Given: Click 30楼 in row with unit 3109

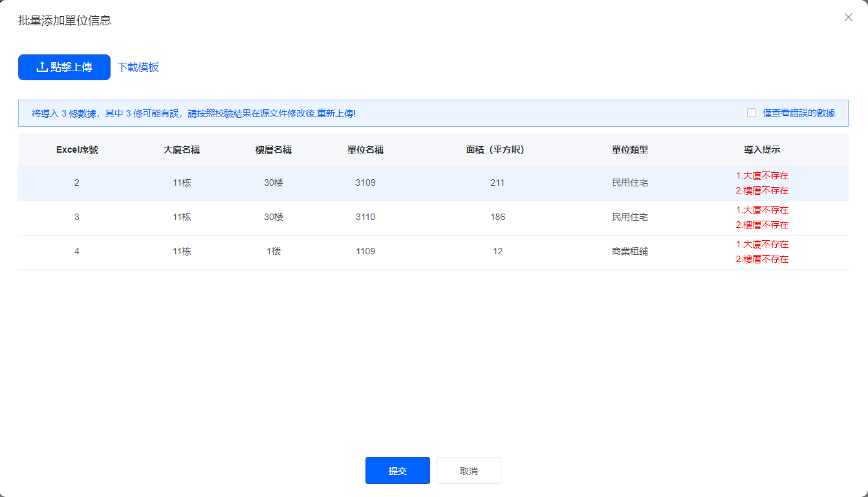Looking at the screenshot, I should pyautogui.click(x=274, y=183).
